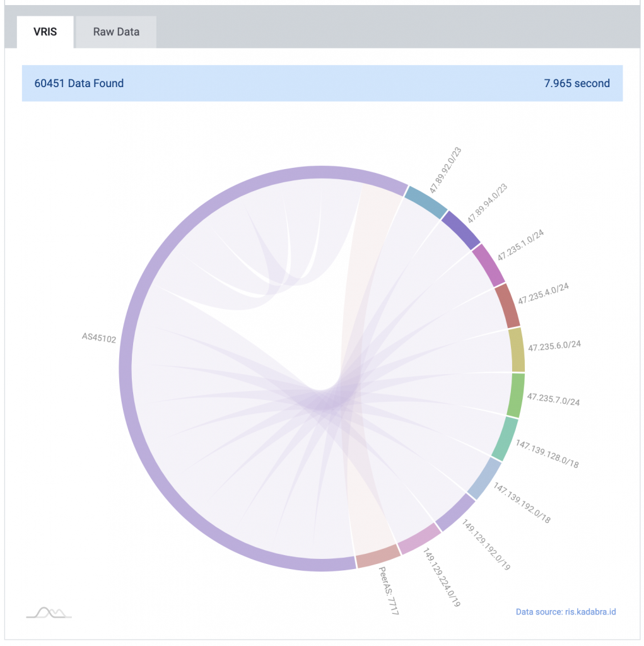Click the 47.235.7.0/24 prefix label
Viewport: 644px width, 646px height.
tap(553, 399)
